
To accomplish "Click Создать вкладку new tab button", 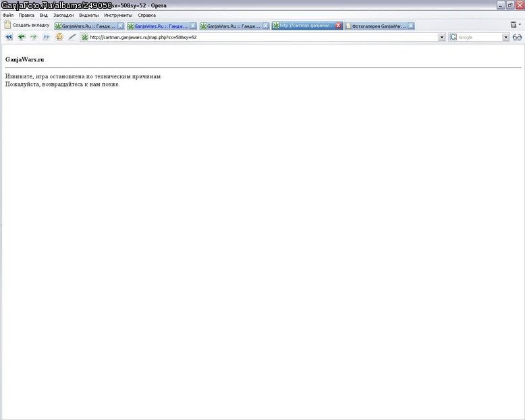I will (27, 25).
